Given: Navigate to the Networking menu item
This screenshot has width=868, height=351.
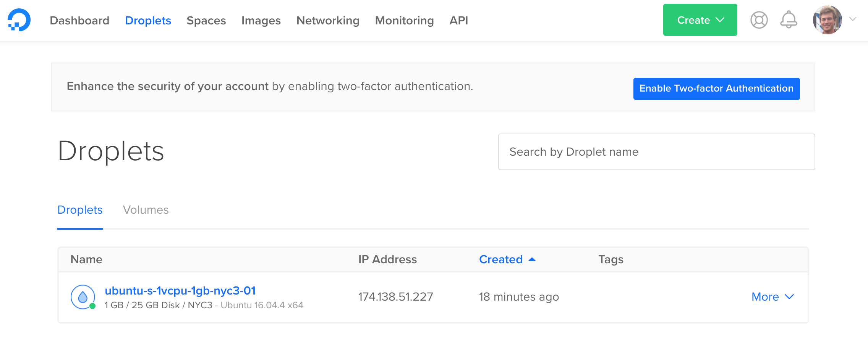Looking at the screenshot, I should pyautogui.click(x=328, y=20).
